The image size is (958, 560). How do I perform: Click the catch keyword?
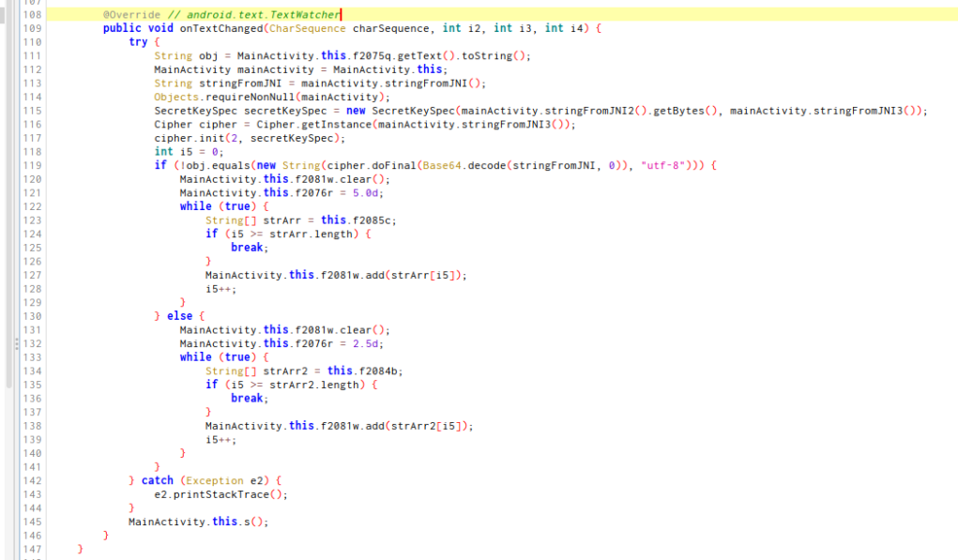pyautogui.click(x=157, y=480)
